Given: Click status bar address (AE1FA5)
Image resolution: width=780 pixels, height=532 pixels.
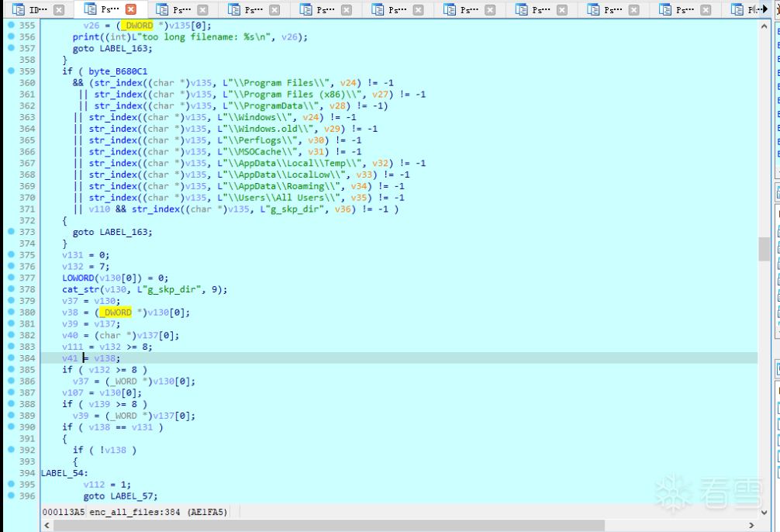Looking at the screenshot, I should pos(208,512).
